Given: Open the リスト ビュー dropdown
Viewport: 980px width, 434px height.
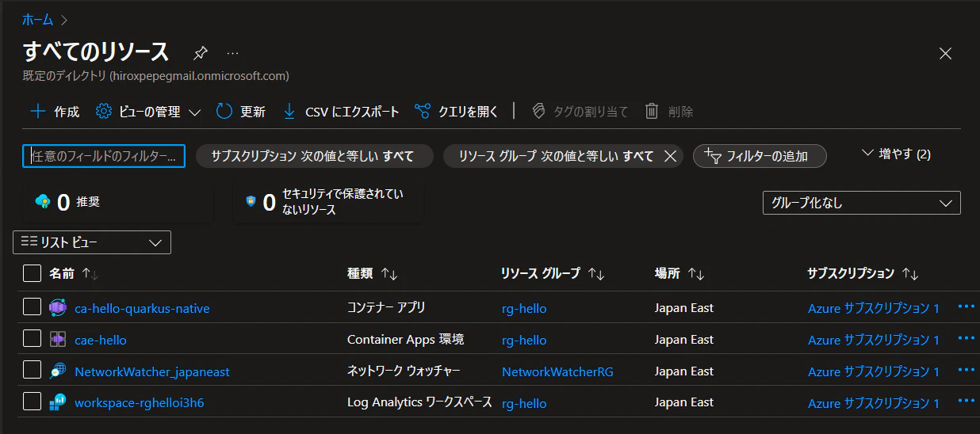Looking at the screenshot, I should pos(92,242).
